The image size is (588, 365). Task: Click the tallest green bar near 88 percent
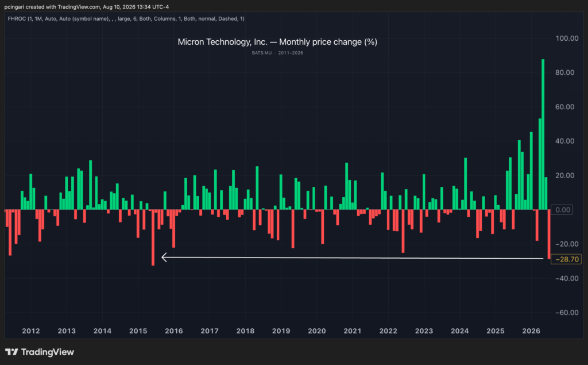[543, 134]
